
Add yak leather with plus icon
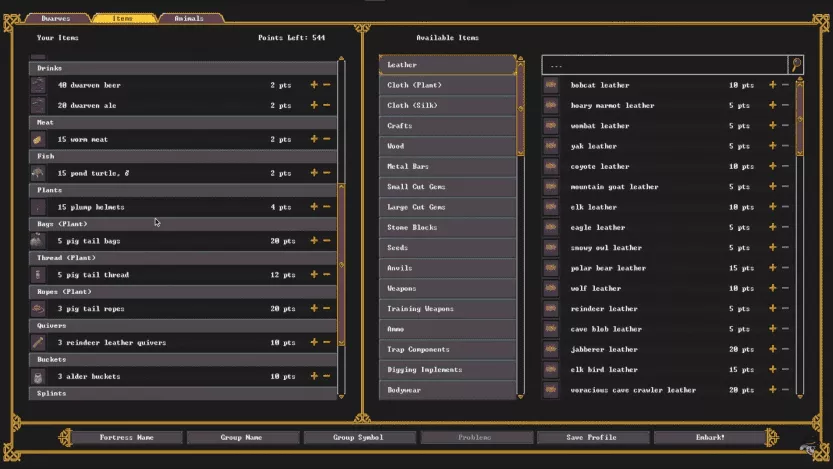772,146
